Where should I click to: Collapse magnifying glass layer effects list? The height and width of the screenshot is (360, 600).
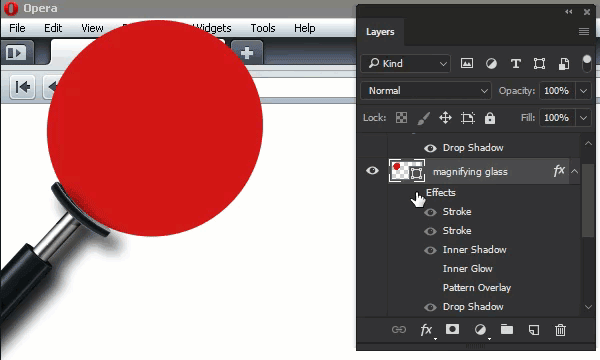pyautogui.click(x=575, y=171)
